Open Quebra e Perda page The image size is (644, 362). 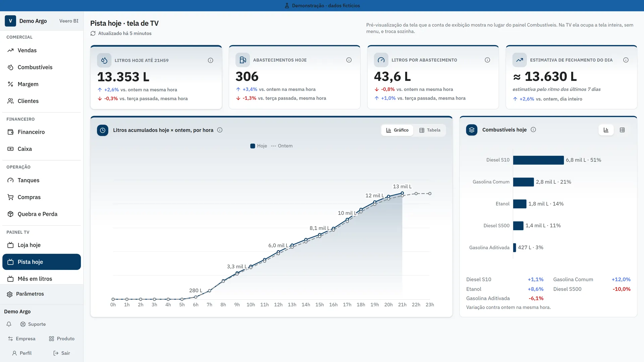pos(42,214)
